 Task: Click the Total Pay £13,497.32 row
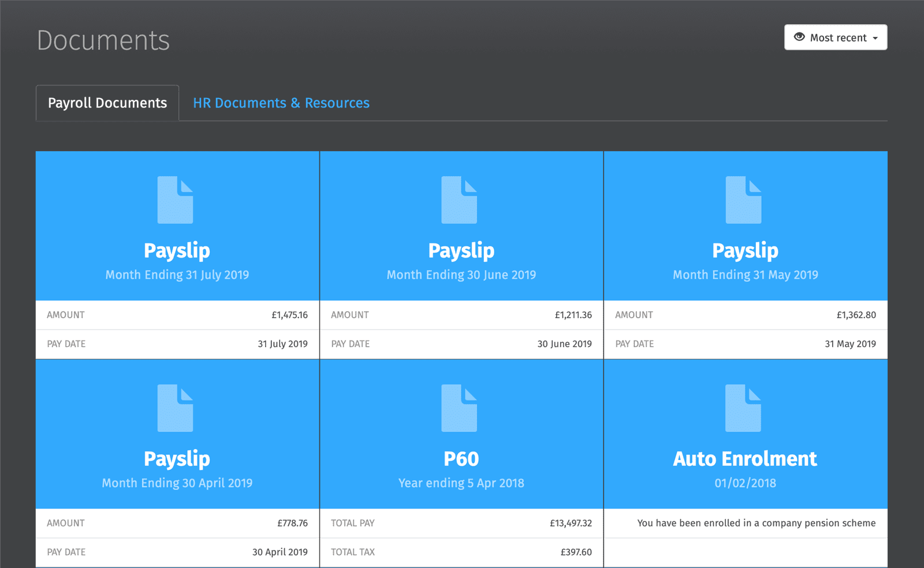(461, 523)
